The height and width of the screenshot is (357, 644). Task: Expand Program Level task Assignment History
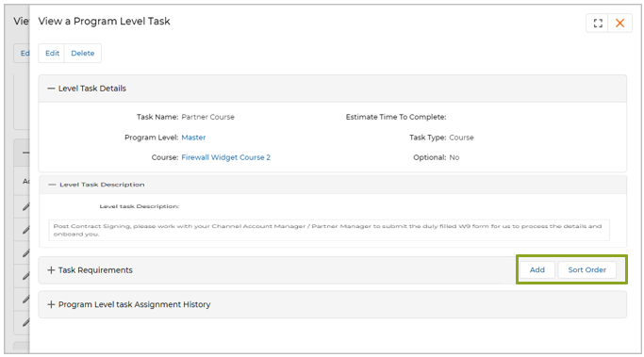(51, 304)
